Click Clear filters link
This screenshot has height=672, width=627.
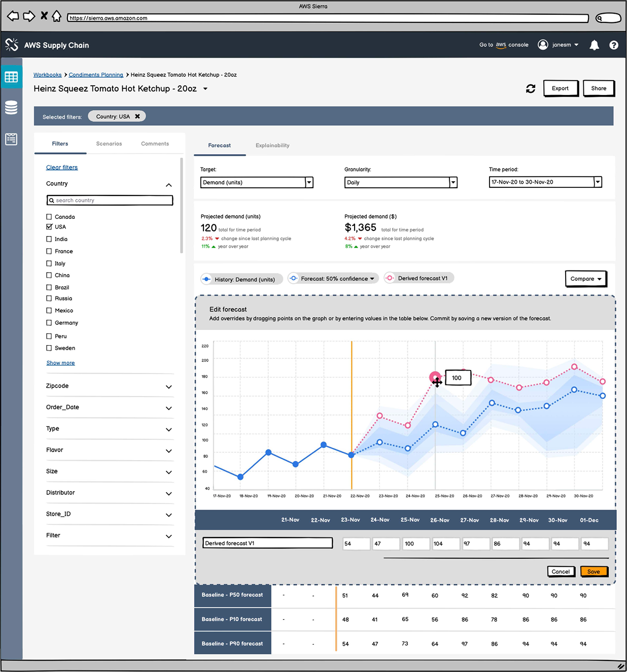pos(62,167)
